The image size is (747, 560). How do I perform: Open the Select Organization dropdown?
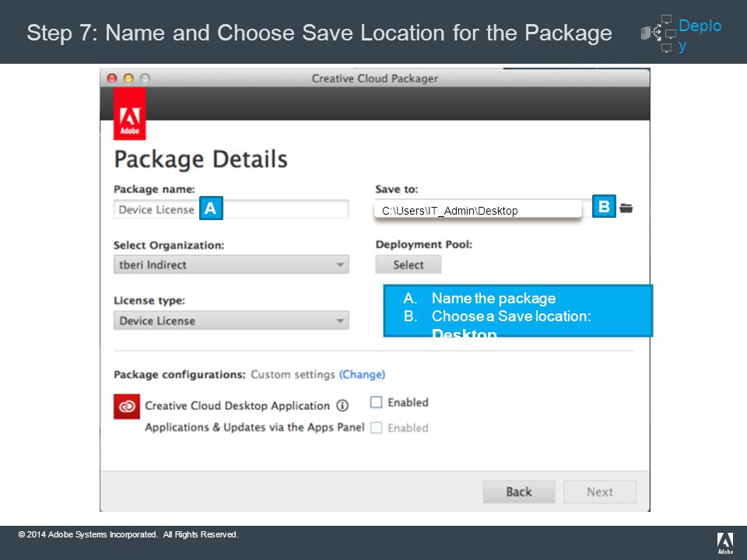pyautogui.click(x=231, y=264)
